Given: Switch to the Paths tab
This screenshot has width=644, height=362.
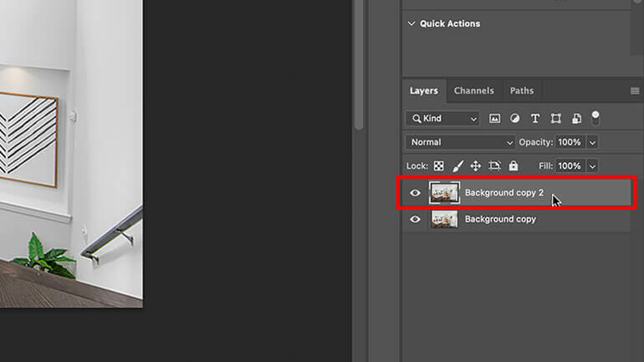Looking at the screenshot, I should (x=522, y=90).
